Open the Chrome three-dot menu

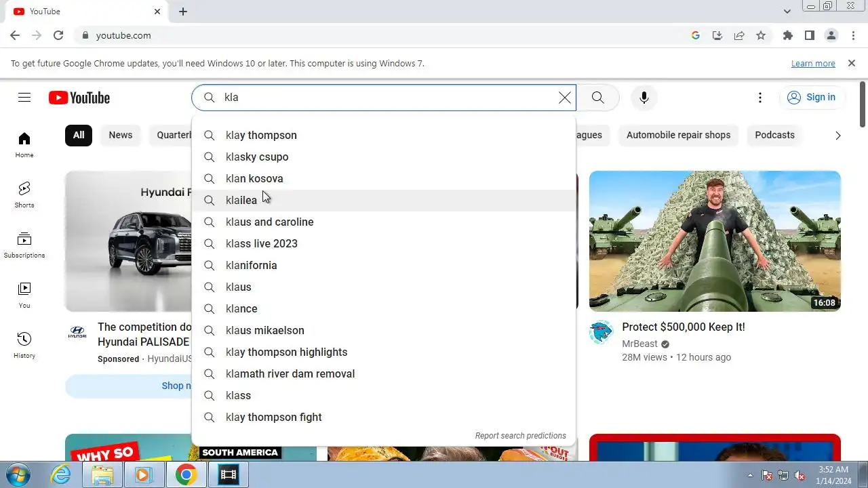(852, 35)
